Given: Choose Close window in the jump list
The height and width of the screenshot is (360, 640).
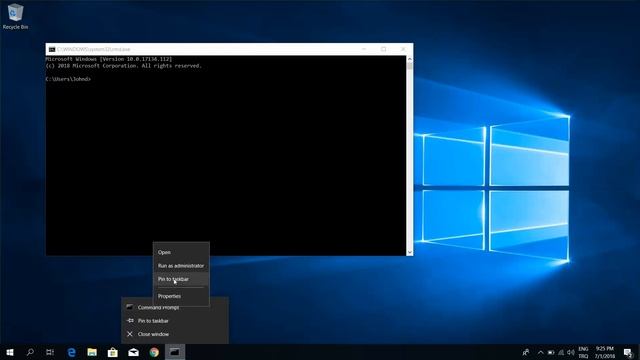Looking at the screenshot, I should [x=175, y=334].
